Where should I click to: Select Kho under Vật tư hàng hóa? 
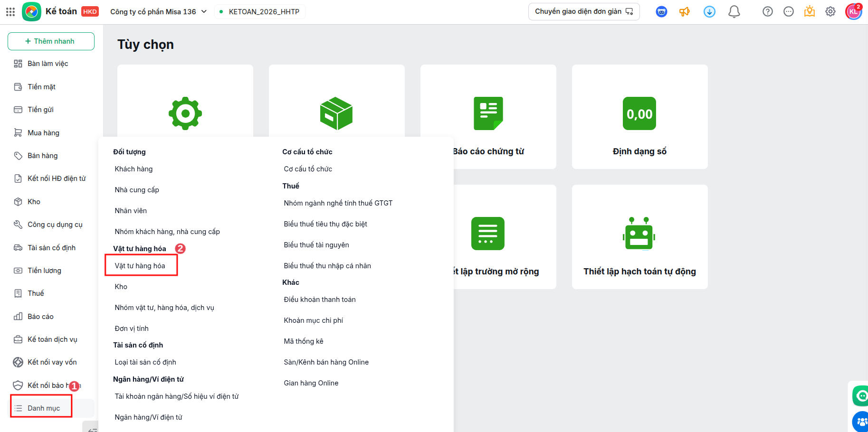[121, 287]
